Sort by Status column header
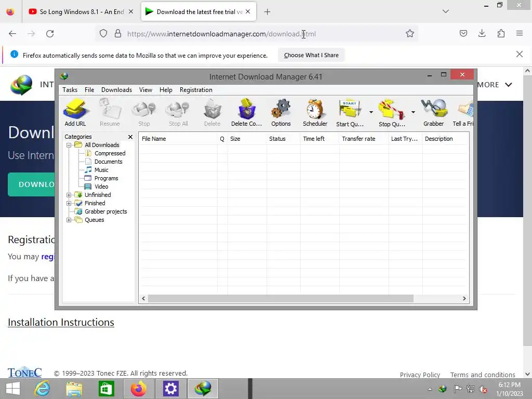Screen dimensions: 532x399 (283, 139)
